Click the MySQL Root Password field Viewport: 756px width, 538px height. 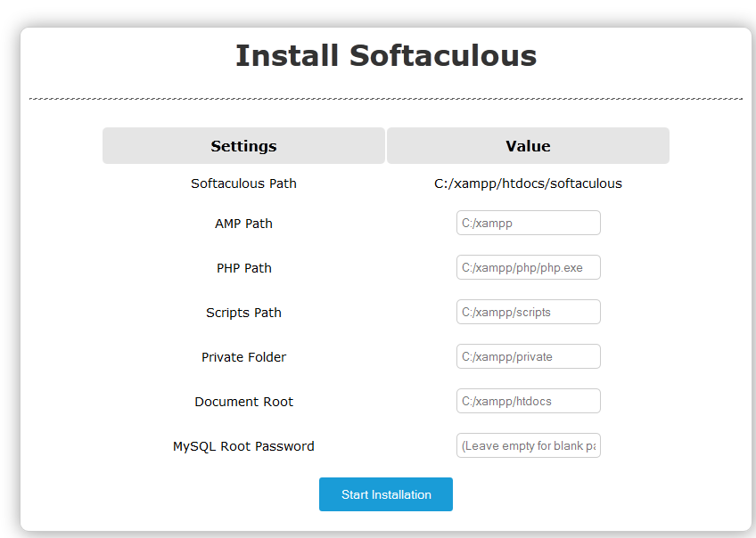tap(529, 445)
